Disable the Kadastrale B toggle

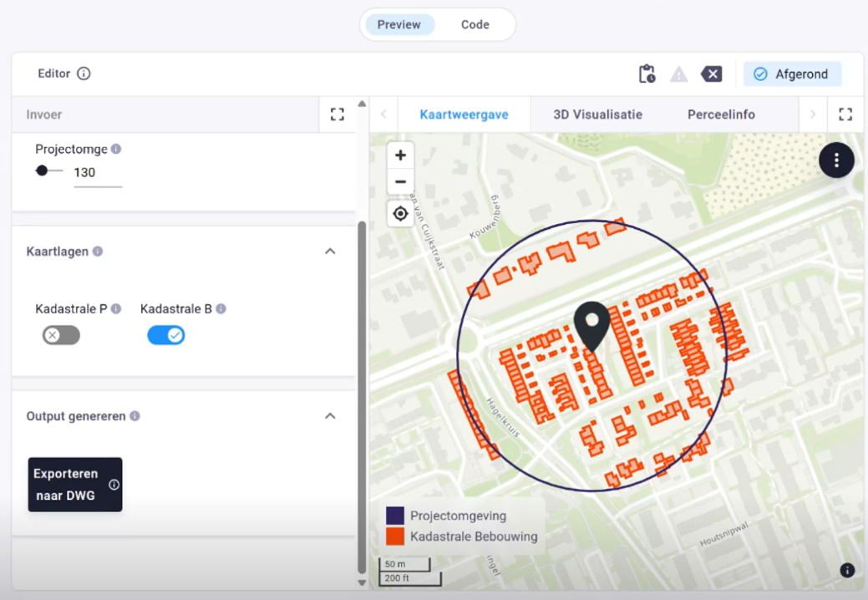point(165,335)
